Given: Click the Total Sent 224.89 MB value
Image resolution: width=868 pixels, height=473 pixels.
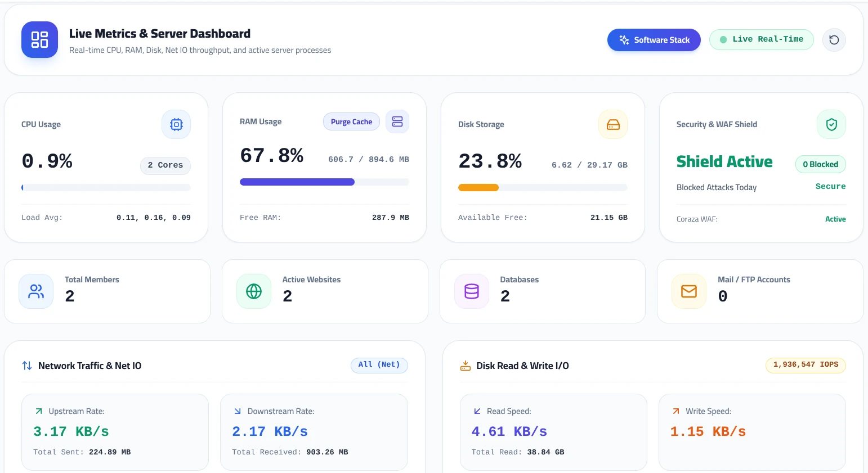Looking at the screenshot, I should point(110,452).
